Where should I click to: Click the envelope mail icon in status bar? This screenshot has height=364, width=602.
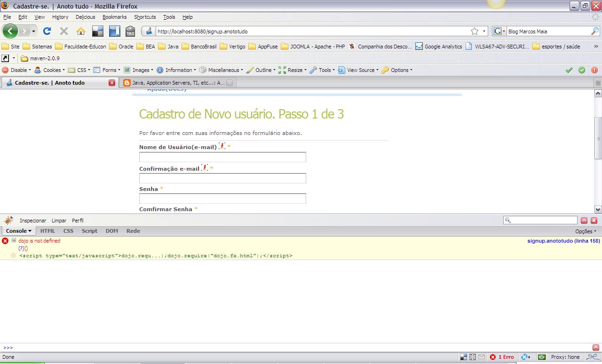[482, 357]
